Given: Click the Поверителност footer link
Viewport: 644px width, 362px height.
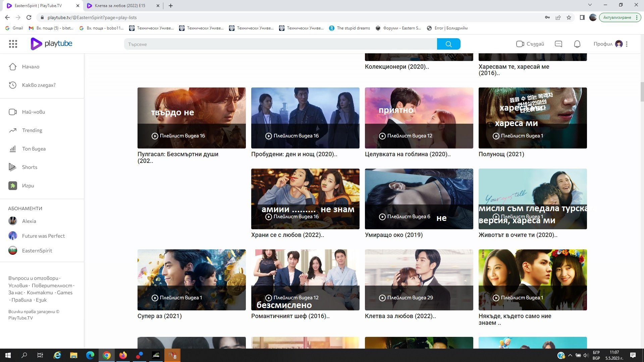Looking at the screenshot, I should click(52, 286).
